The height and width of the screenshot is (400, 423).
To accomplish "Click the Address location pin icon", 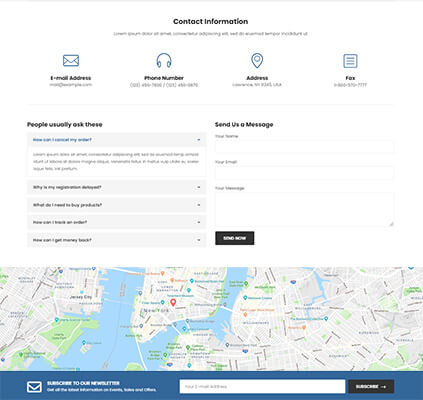I will (x=257, y=60).
